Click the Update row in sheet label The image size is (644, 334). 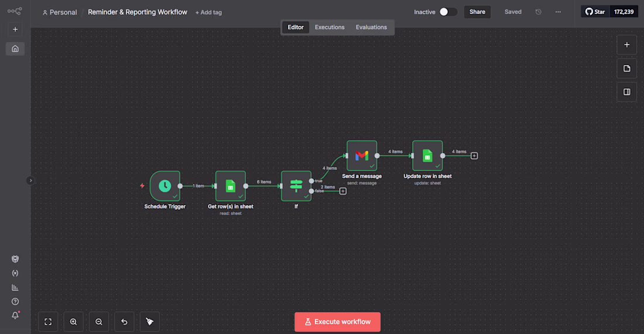(427, 176)
